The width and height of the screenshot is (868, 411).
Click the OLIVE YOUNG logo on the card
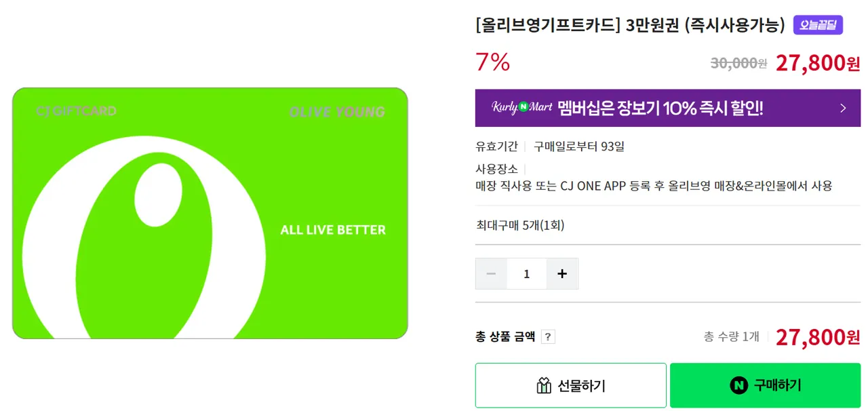pos(337,112)
